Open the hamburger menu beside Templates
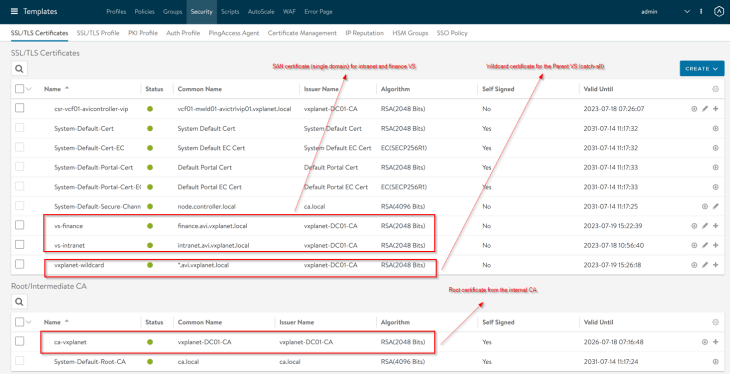The image size is (730, 374). (x=14, y=11)
